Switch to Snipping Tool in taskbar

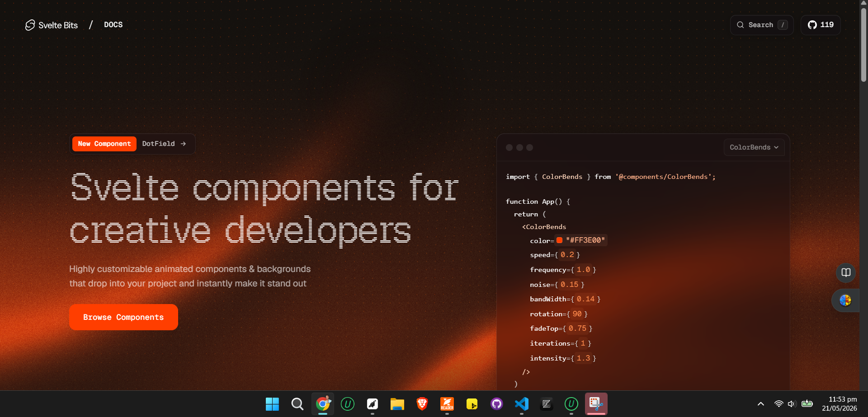click(596, 404)
